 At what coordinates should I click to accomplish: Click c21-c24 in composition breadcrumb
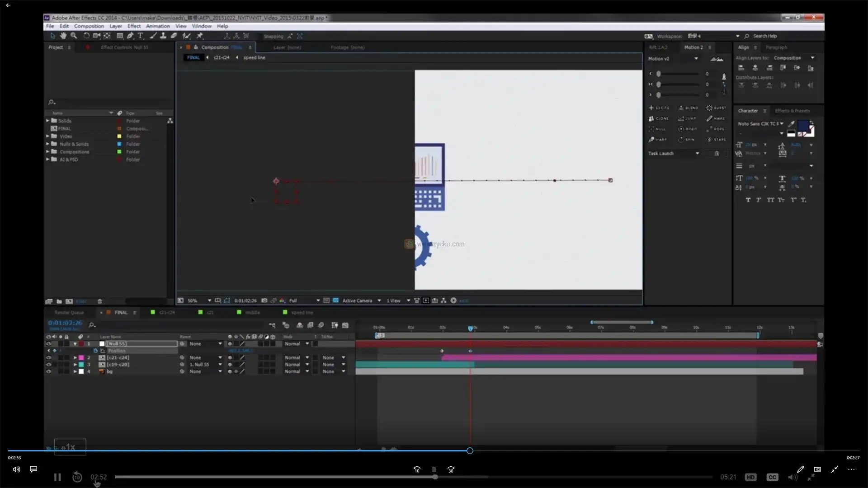pos(222,58)
